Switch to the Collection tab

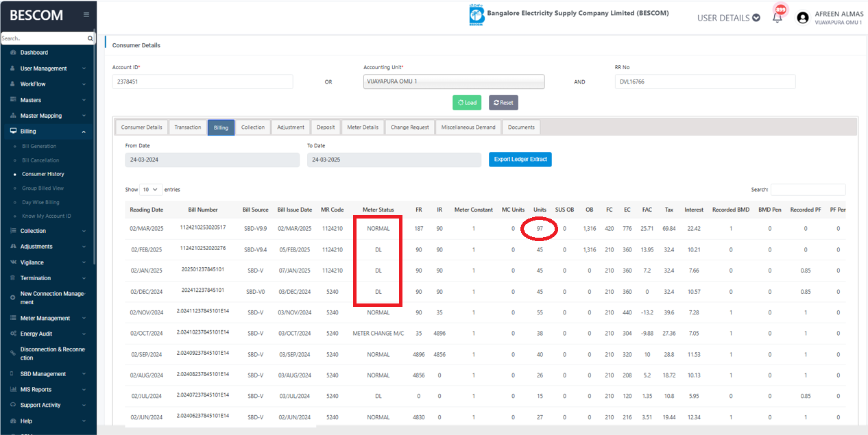pos(253,127)
